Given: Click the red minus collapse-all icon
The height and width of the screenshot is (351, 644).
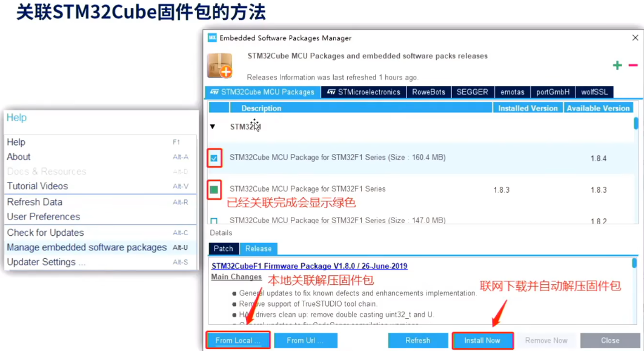Looking at the screenshot, I should pyautogui.click(x=633, y=65).
